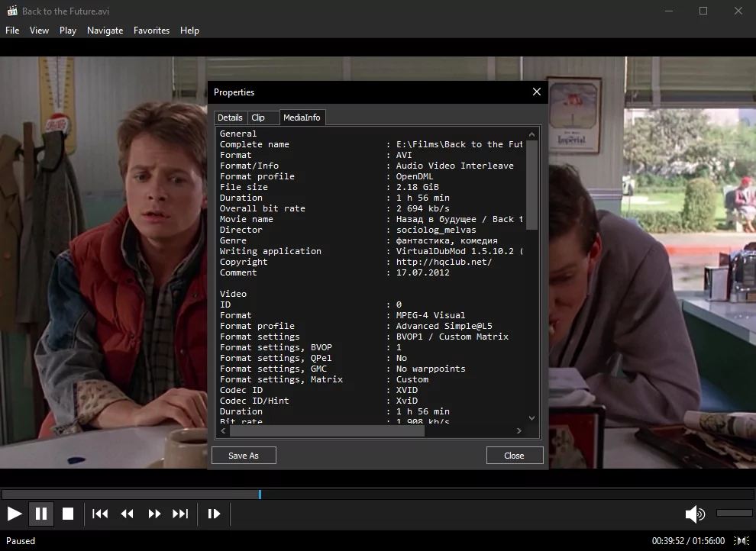Click the MediaInfo scroll up arrow

click(531, 134)
